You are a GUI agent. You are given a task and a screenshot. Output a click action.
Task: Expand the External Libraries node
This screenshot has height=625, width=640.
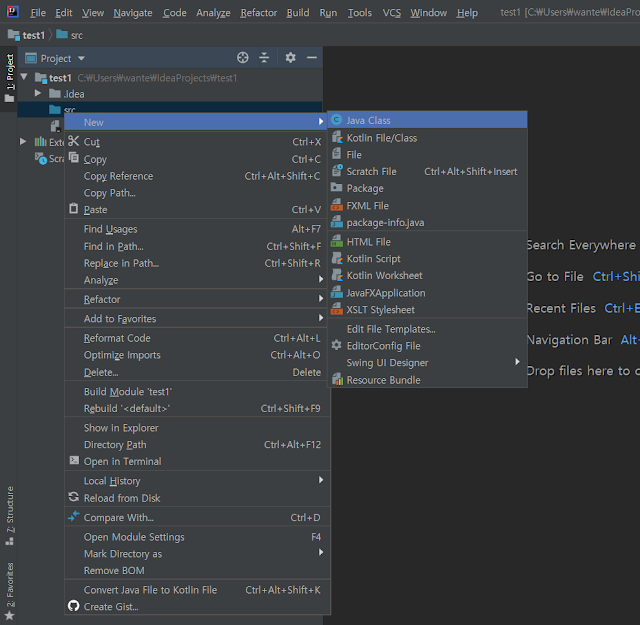tap(23, 142)
